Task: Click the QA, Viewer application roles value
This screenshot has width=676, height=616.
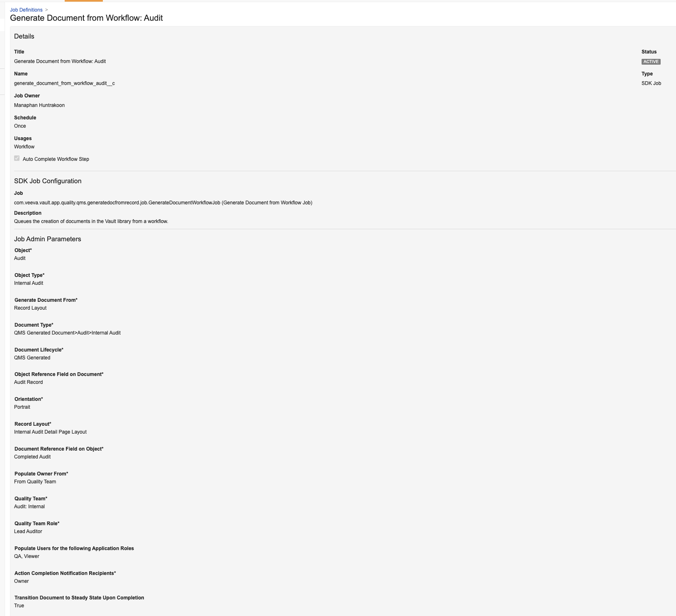Action: (x=27, y=556)
